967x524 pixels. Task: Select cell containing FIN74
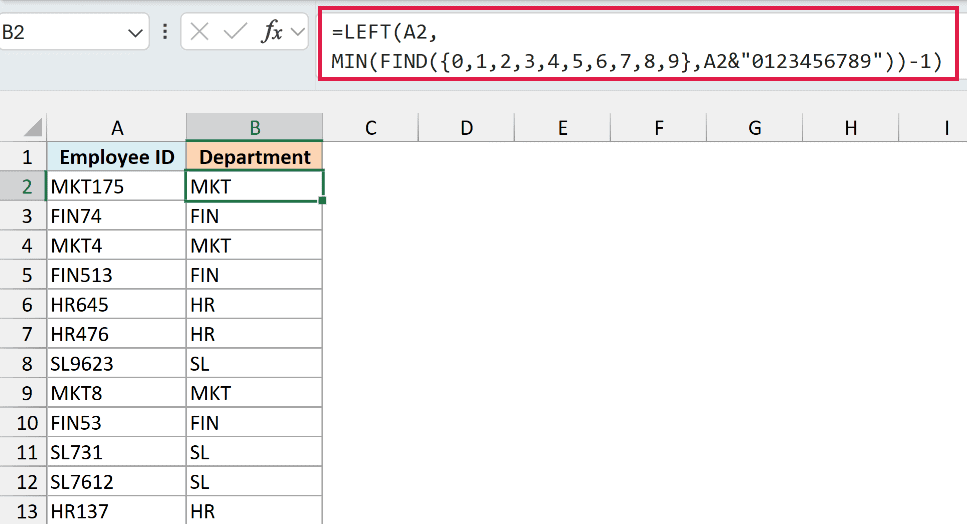pos(117,216)
